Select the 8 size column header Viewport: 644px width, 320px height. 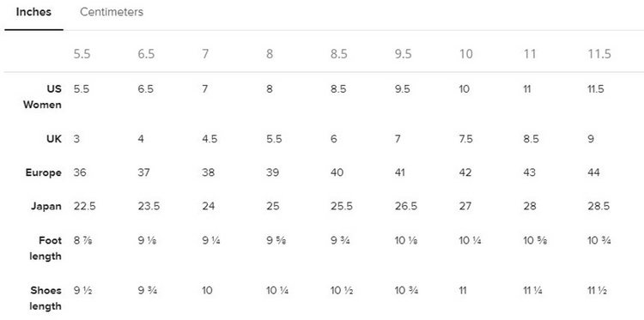click(x=270, y=54)
